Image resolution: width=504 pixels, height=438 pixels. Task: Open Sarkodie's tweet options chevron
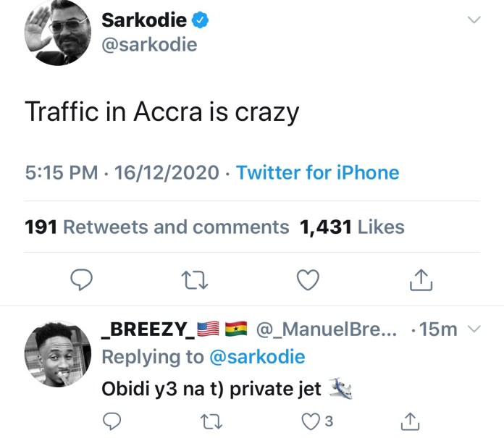tap(474, 20)
